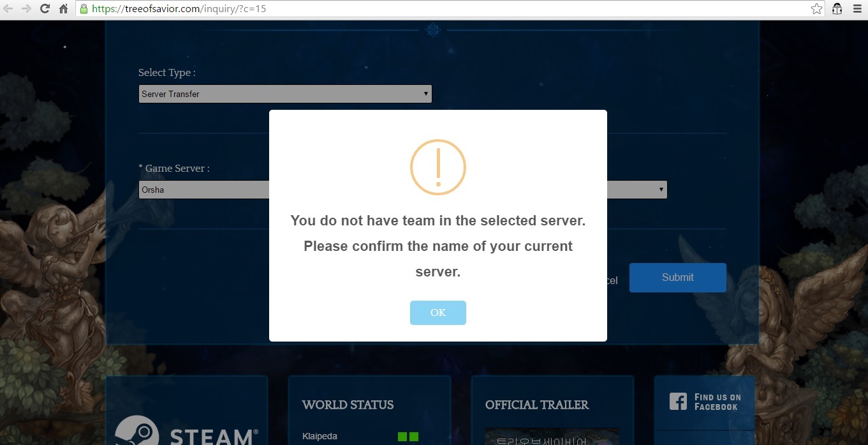
Task: Click the browser extension icon beside star
Action: [837, 9]
